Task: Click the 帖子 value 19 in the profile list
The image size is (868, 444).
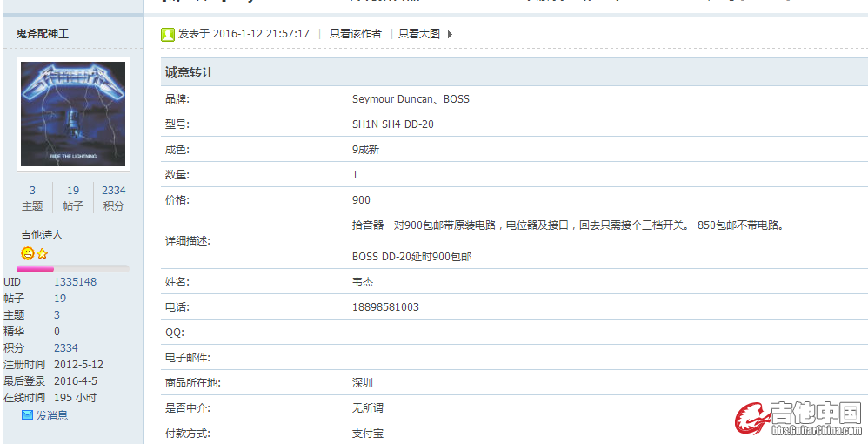Action: click(60, 299)
